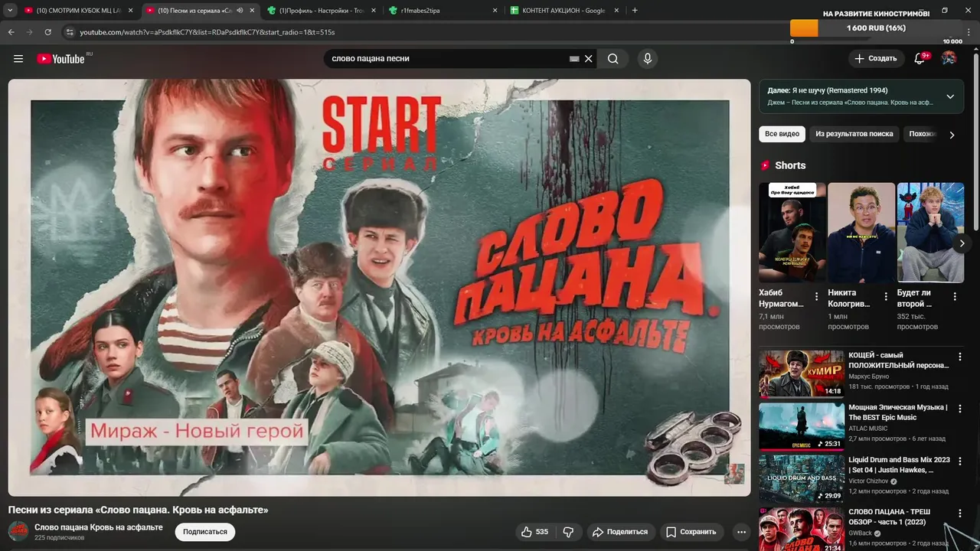Open options for СЛОВО ПАЦАНА ТРЕШ ОБЗОР video

coord(959,514)
